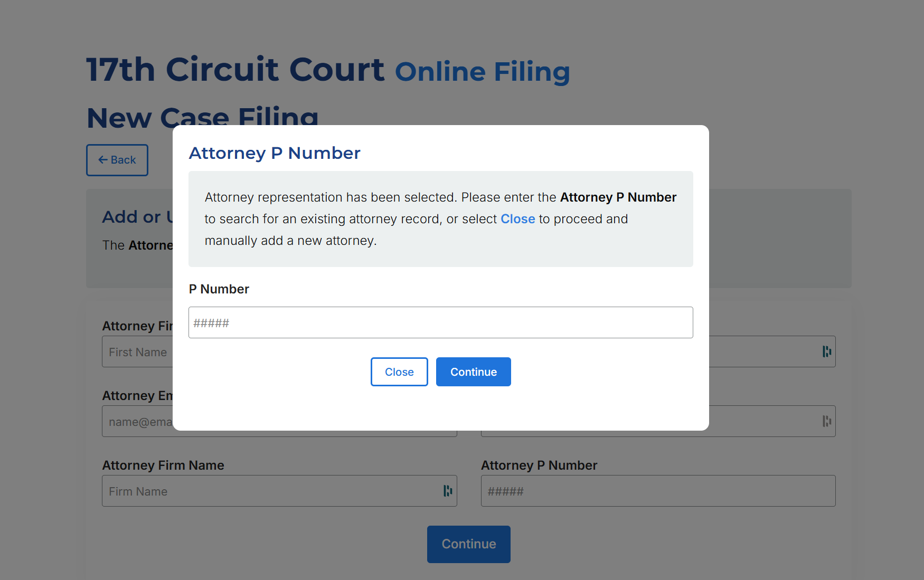Image resolution: width=924 pixels, height=580 pixels.
Task: Select the Attorney First Name input box
Action: click(137, 352)
